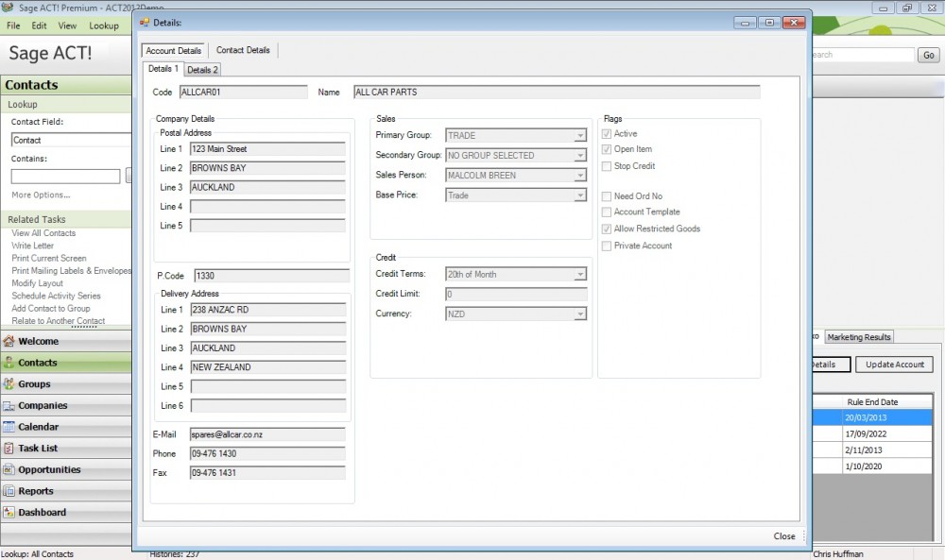Open the Secondary Group dropdown

point(580,156)
